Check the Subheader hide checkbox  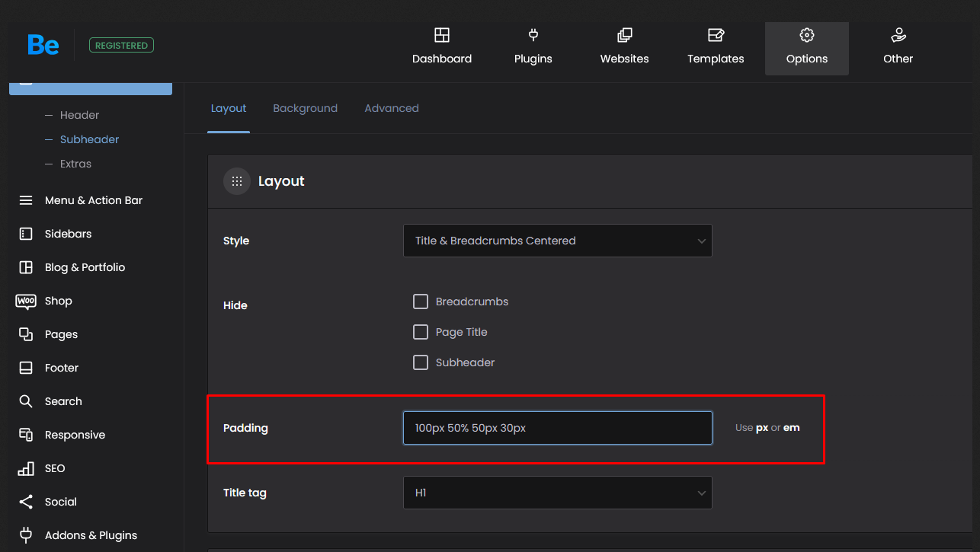coord(421,362)
